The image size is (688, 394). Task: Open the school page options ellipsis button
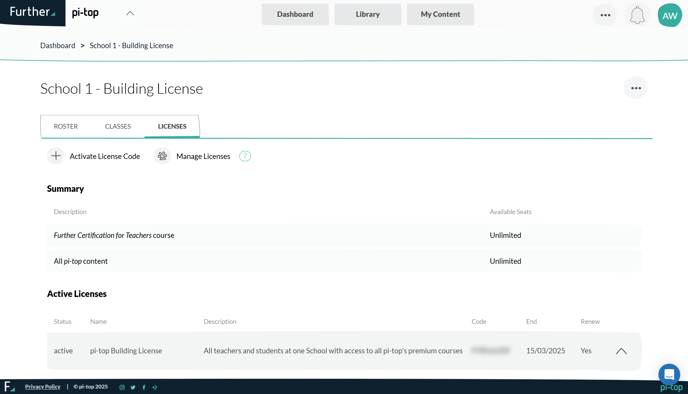pyautogui.click(x=636, y=88)
